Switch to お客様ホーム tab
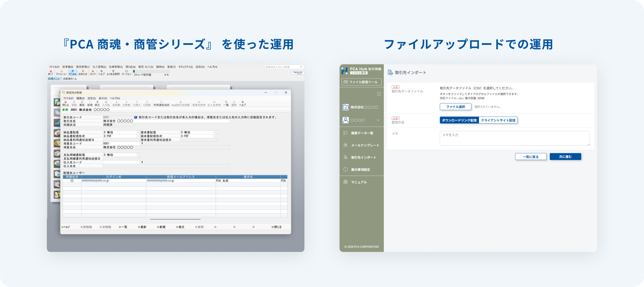Screen dimensions: 644x287 [x=70, y=79]
